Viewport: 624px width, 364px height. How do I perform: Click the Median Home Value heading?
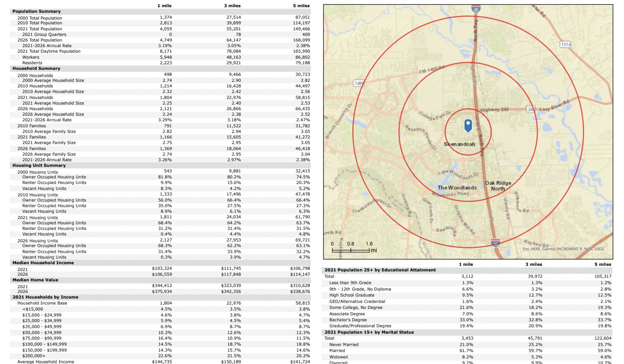[x=35, y=280]
